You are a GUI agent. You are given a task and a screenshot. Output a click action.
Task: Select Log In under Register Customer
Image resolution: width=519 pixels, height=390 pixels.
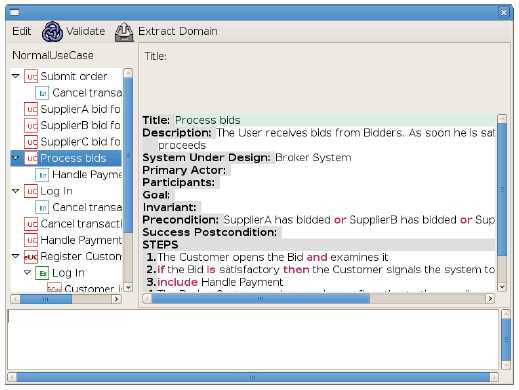[68, 273]
